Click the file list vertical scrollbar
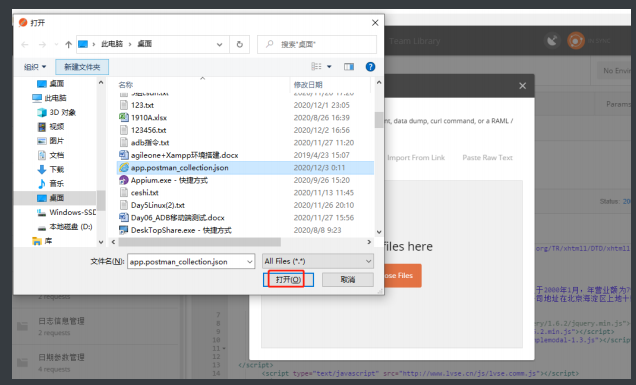The width and height of the screenshot is (636, 385). point(379,120)
